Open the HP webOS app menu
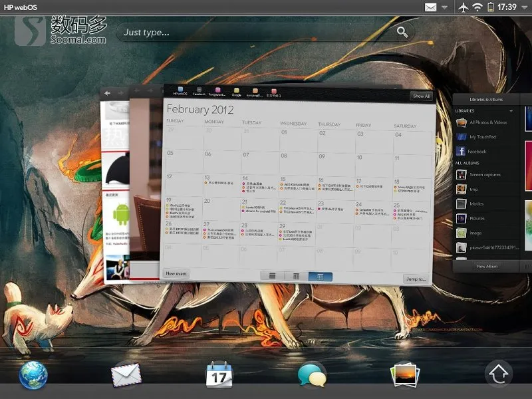The height and width of the screenshot is (399, 532). tap(21, 7)
